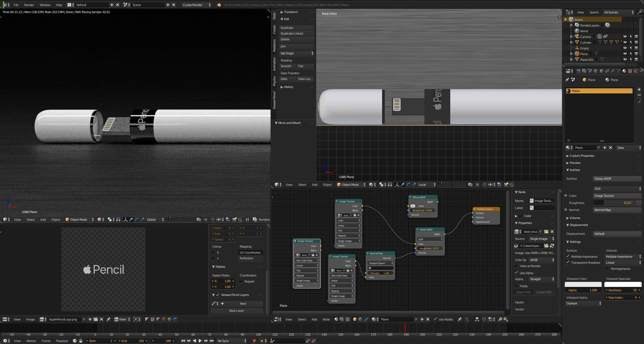Jump to the first frame in timeline

[183, 341]
